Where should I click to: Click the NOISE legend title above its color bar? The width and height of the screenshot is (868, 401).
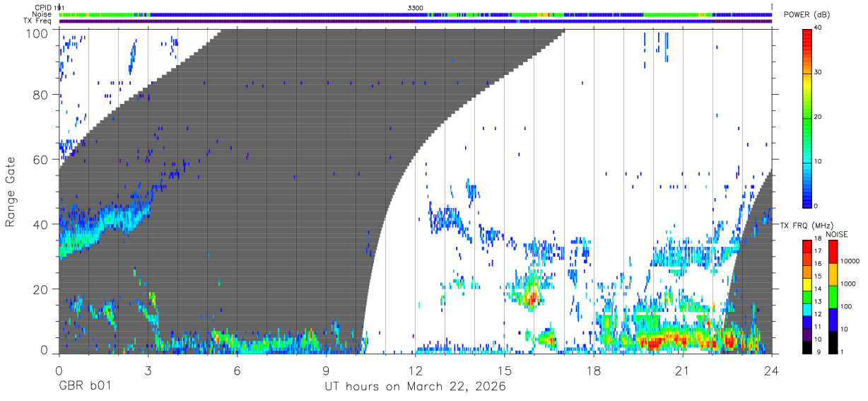click(x=838, y=234)
